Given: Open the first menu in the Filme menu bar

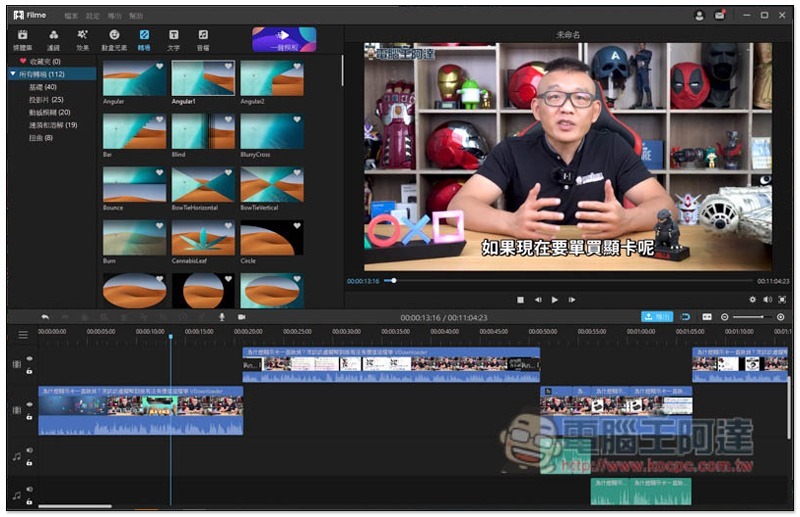Looking at the screenshot, I should click(71, 16).
